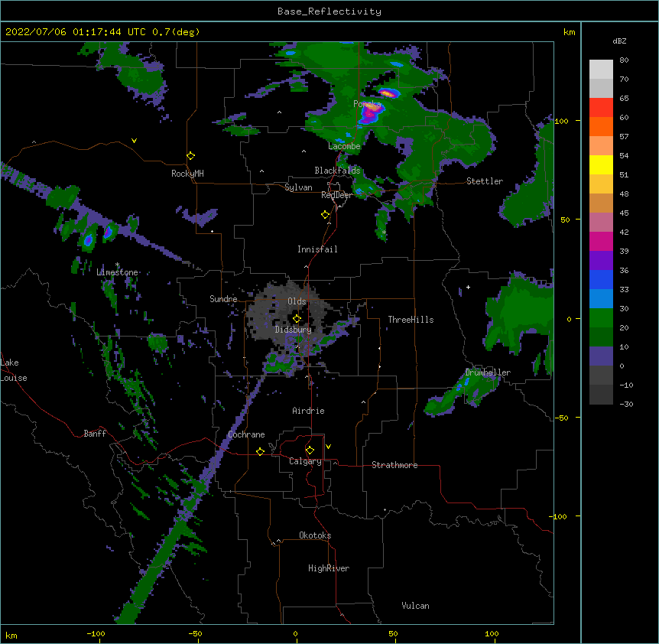Select the 45 value on the dBZ scale
The image size is (659, 644).
(624, 213)
